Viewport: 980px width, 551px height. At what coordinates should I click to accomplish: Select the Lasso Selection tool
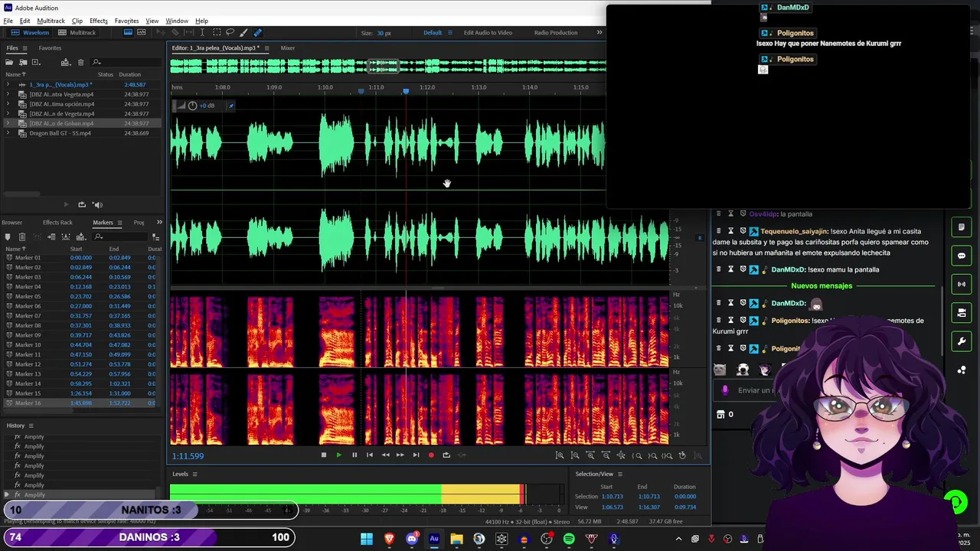pos(230,32)
